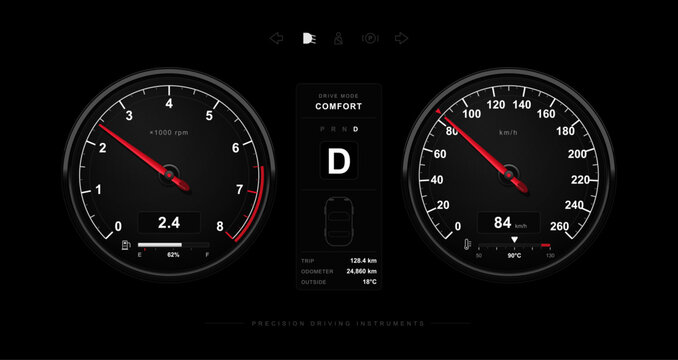Click the outside temperature 18°C

click(x=370, y=282)
